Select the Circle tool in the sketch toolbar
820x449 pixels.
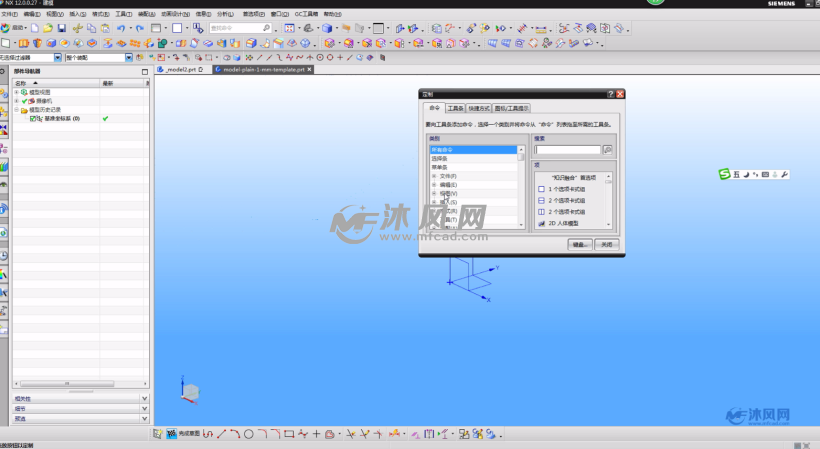point(249,434)
